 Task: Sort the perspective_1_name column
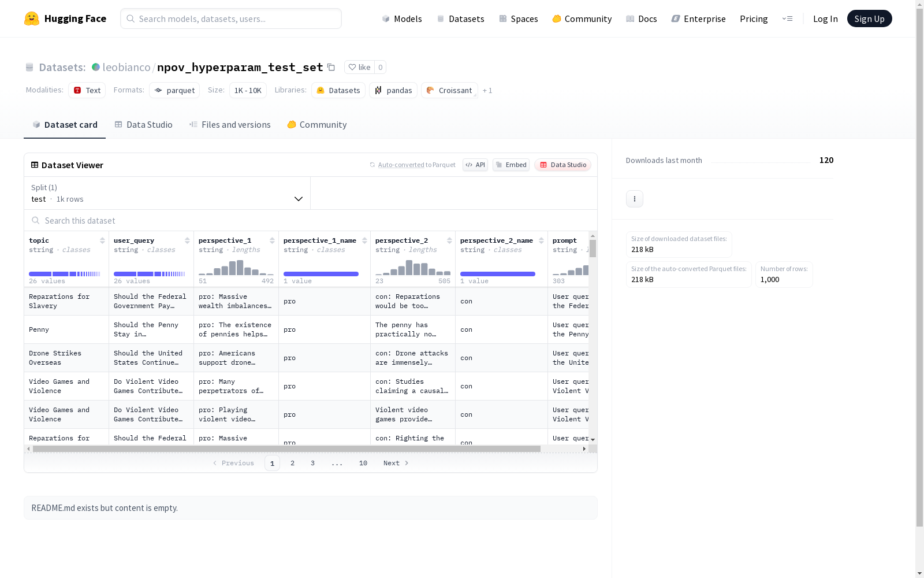(364, 240)
